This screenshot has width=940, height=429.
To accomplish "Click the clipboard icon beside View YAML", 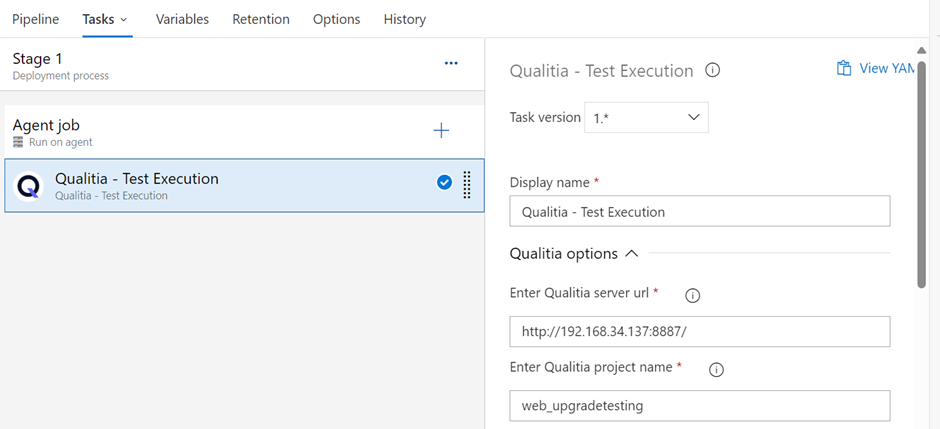I will coord(844,69).
